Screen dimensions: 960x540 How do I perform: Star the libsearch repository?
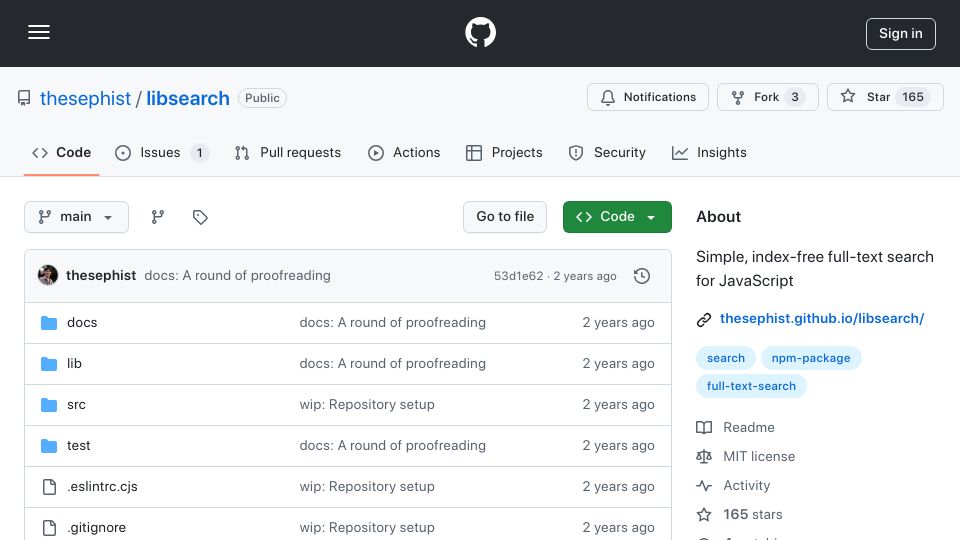pyautogui.click(x=885, y=97)
